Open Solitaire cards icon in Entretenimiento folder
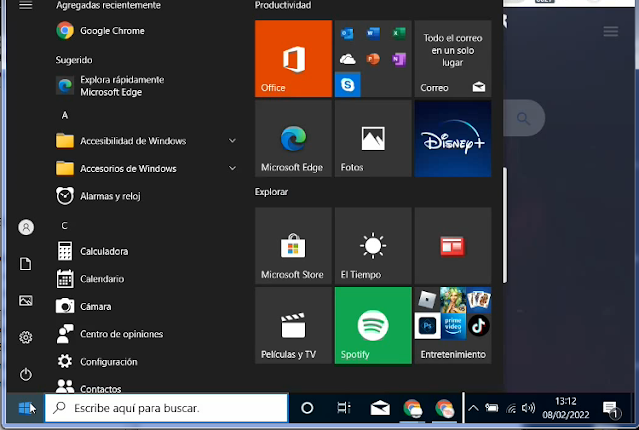The width and height of the screenshot is (639, 430). point(478,300)
